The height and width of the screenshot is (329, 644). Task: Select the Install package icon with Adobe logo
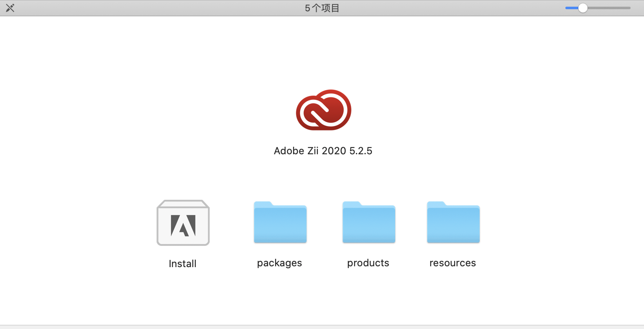tap(183, 223)
